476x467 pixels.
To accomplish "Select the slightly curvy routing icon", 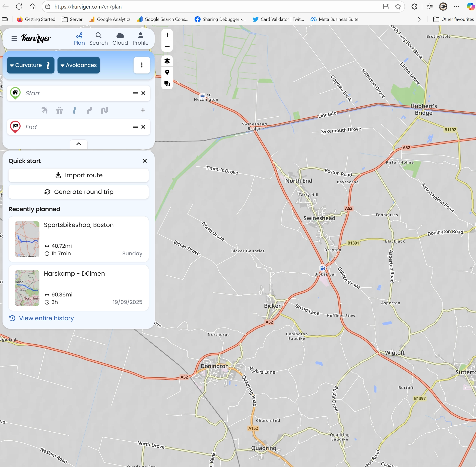I will [74, 110].
